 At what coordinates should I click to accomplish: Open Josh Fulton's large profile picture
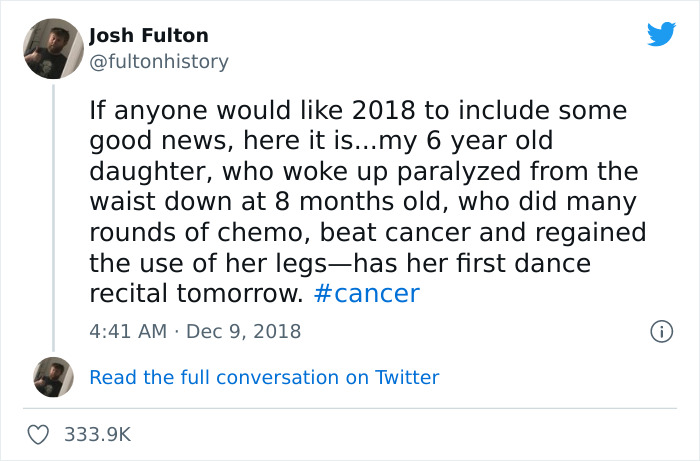53,48
